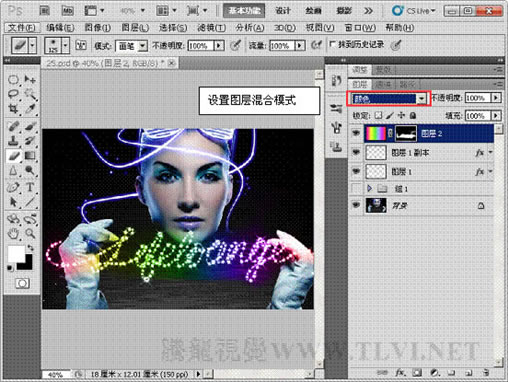This screenshot has height=382, width=508.
Task: Select the Clone Stamp tool
Action: point(14,140)
